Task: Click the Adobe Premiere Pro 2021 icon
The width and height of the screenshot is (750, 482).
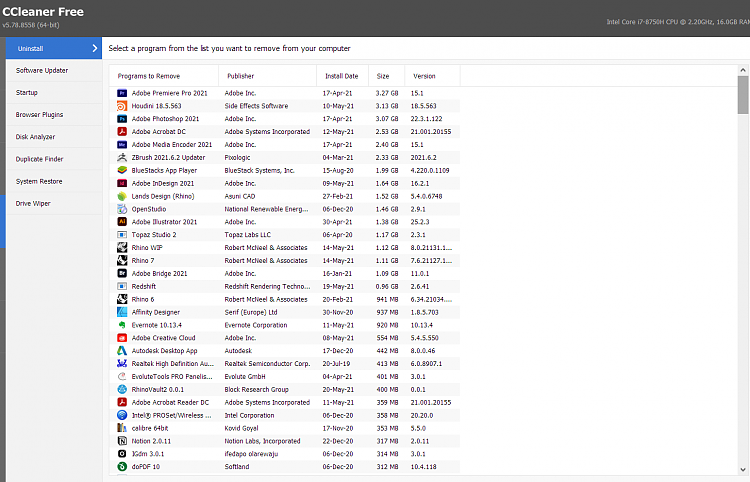Action: tap(122, 93)
